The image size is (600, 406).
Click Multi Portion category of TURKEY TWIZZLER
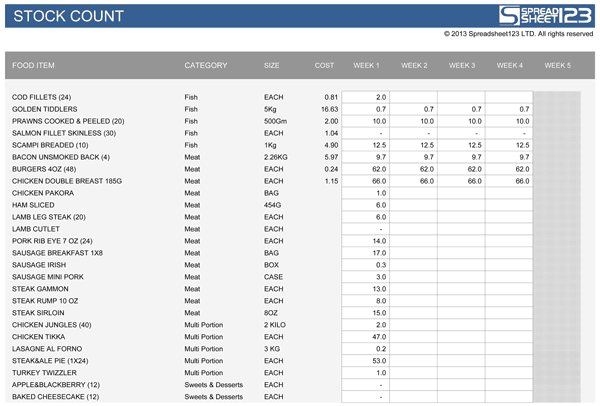(204, 373)
